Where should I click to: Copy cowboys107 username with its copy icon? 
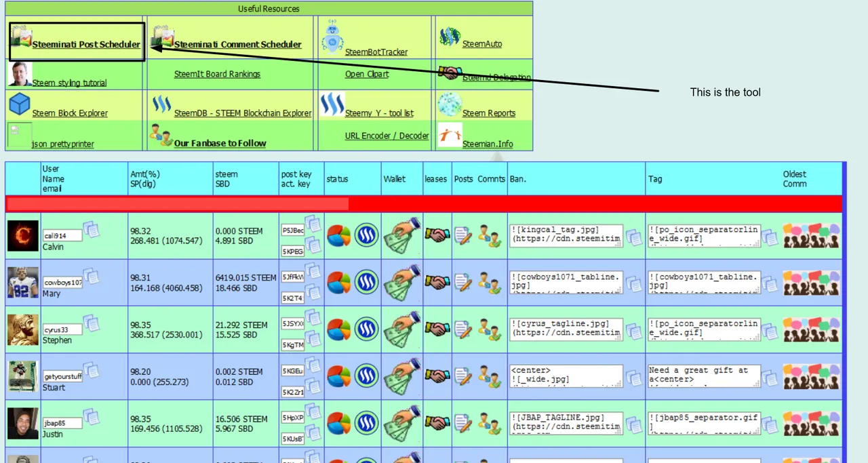[92, 277]
